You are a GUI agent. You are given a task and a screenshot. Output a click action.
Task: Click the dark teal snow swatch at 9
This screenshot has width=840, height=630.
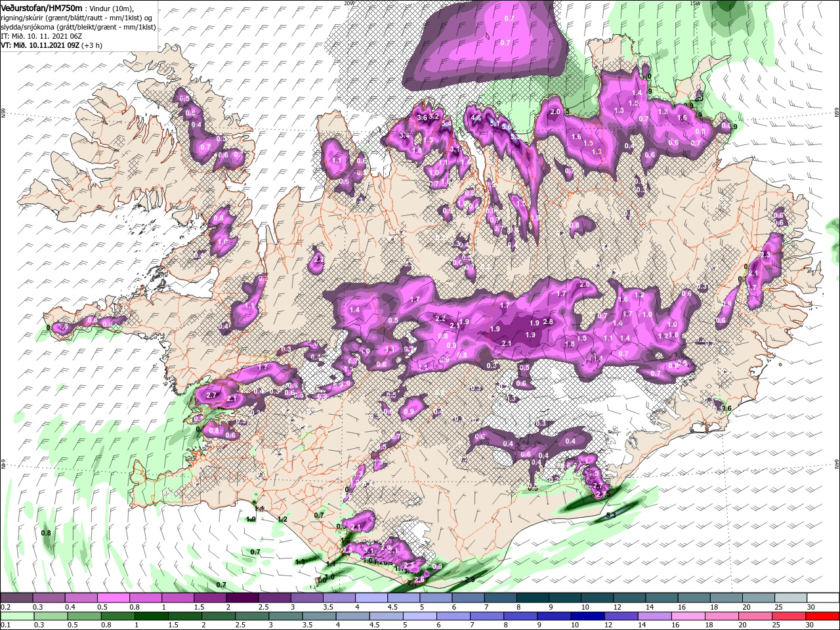(x=564, y=598)
